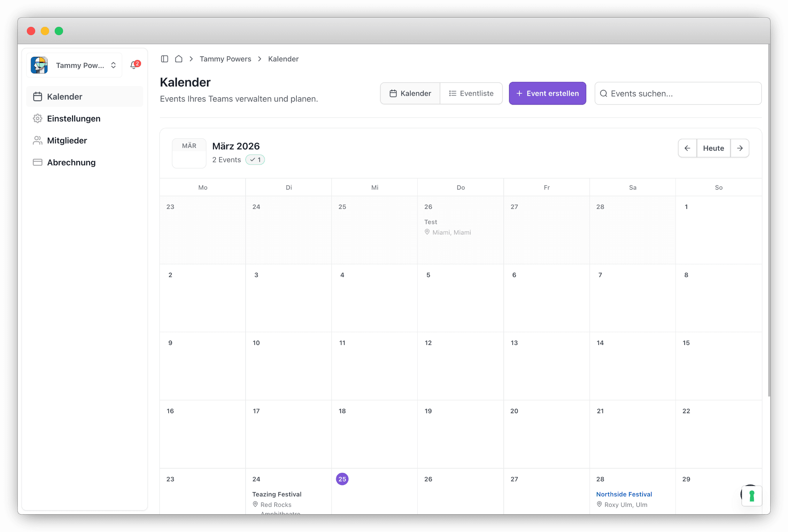Navigate home with the house icon

click(x=179, y=59)
